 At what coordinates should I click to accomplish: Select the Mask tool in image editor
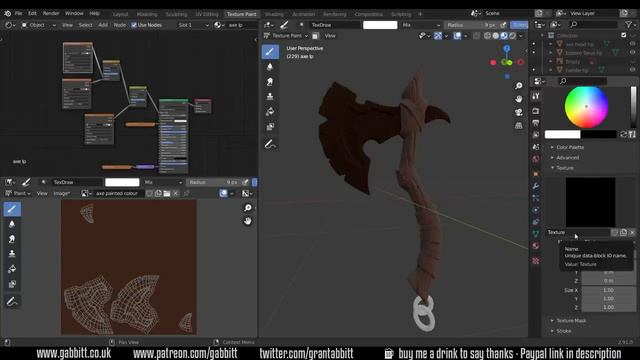coord(12,284)
